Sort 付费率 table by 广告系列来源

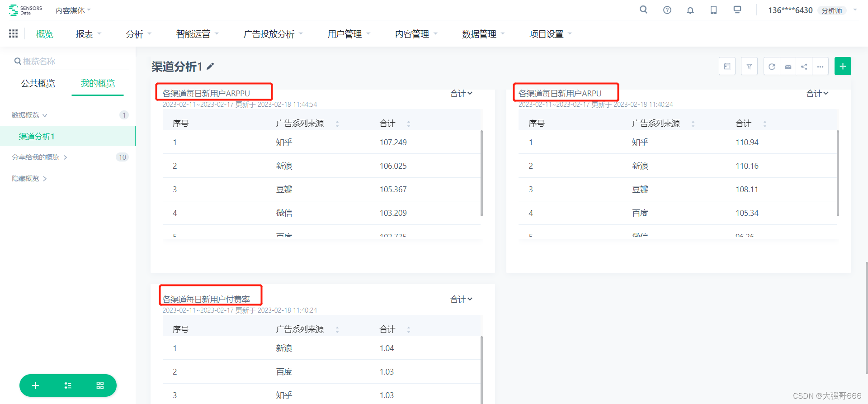pyautogui.click(x=337, y=330)
